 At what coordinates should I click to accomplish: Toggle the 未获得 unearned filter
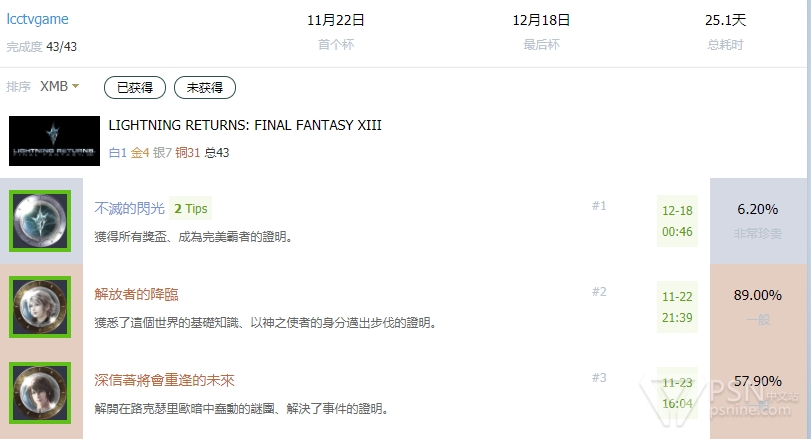point(205,87)
